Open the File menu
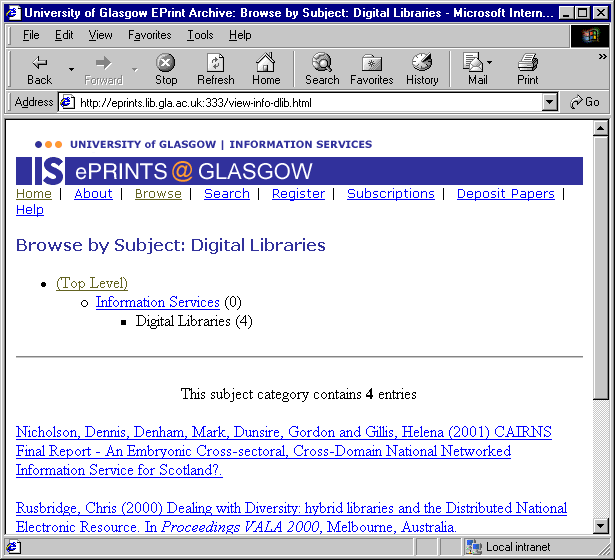The height and width of the screenshot is (560, 615). click(31, 35)
